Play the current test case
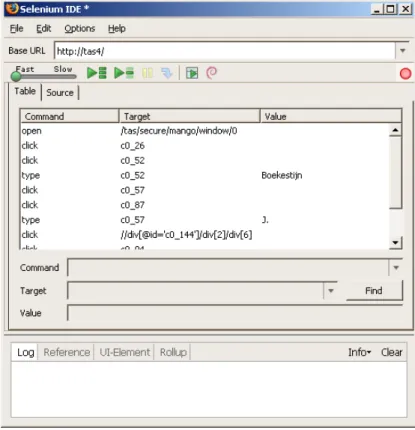This screenshot has width=415, height=430. 124,73
